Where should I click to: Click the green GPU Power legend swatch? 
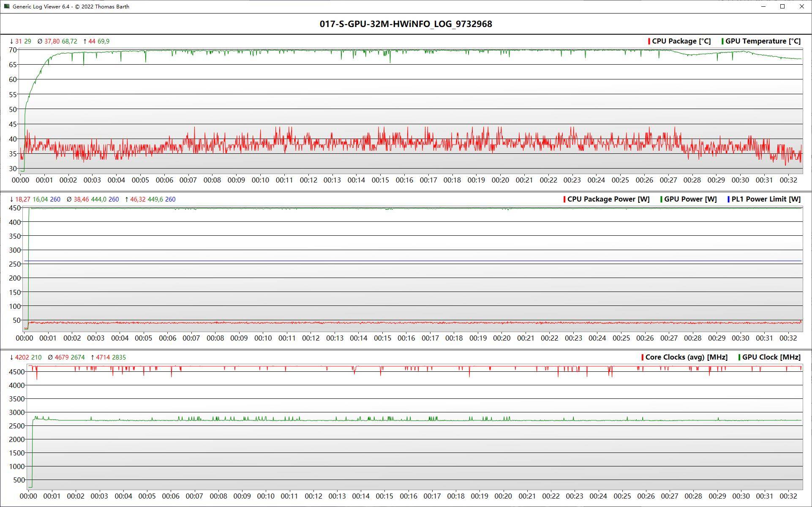661,199
